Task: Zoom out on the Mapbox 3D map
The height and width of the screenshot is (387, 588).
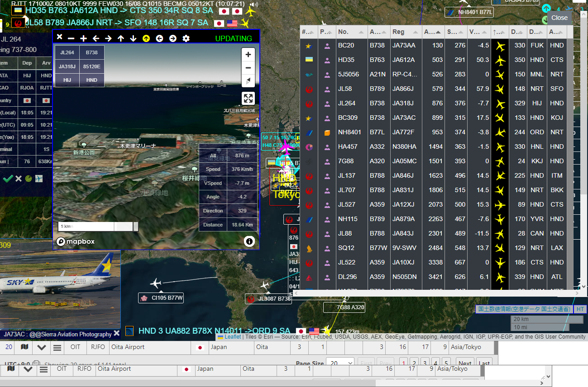Action: pyautogui.click(x=248, y=68)
